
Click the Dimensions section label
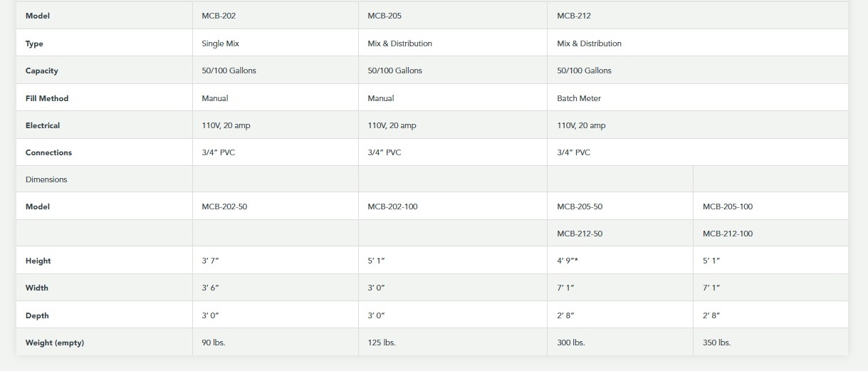pos(46,179)
